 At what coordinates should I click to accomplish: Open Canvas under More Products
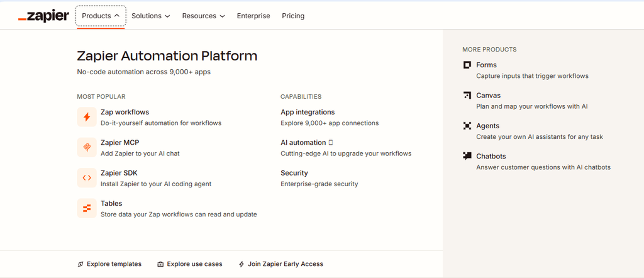[488, 95]
